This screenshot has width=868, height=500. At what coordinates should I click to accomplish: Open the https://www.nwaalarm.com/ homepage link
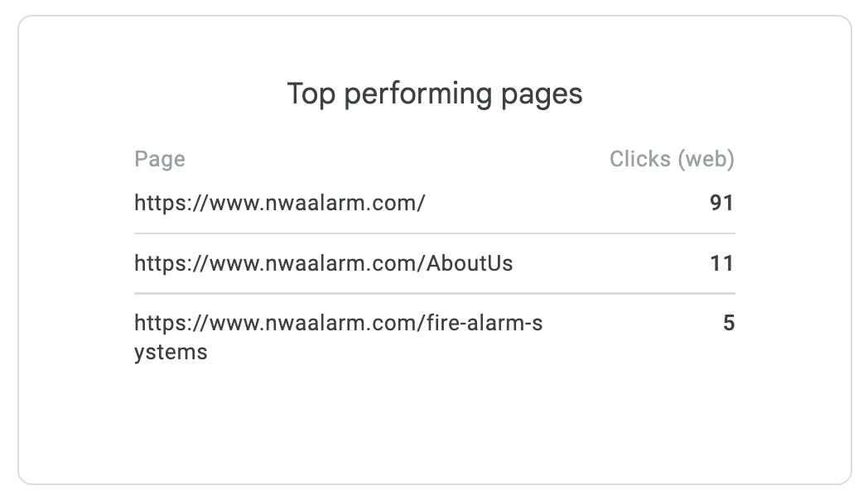pos(279,202)
